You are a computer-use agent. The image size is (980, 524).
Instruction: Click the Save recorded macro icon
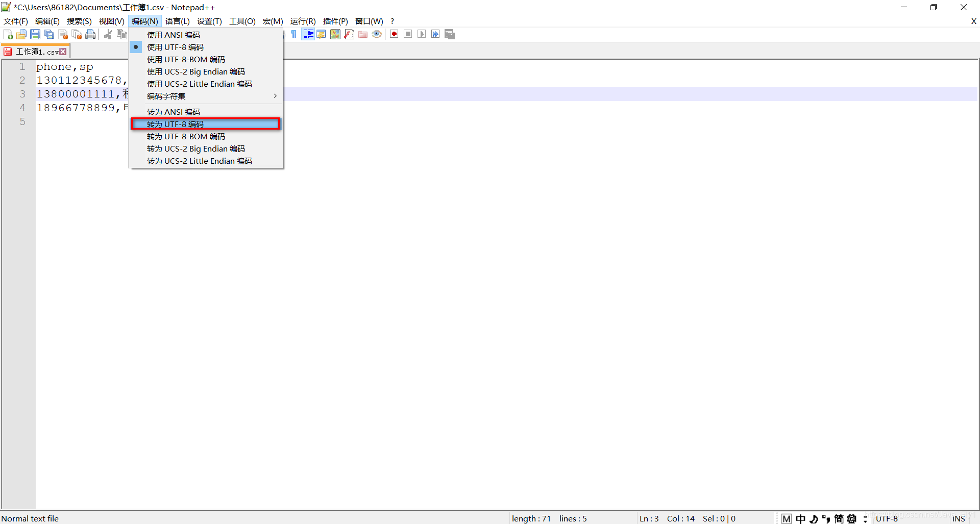(x=449, y=34)
